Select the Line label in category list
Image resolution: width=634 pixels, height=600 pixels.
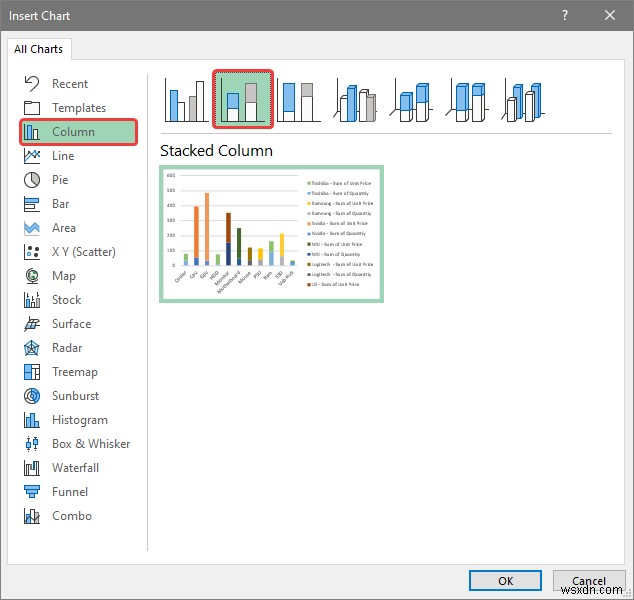pyautogui.click(x=63, y=156)
